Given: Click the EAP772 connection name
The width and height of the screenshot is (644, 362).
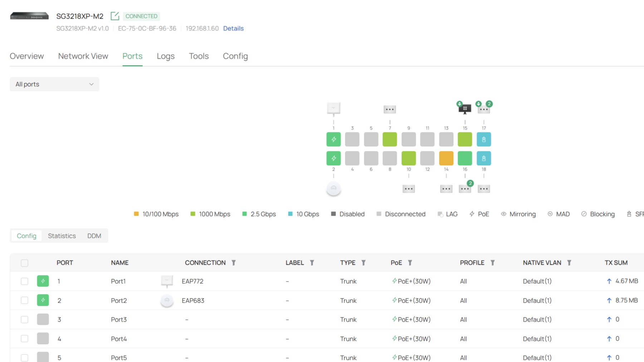Looking at the screenshot, I should 192,281.
